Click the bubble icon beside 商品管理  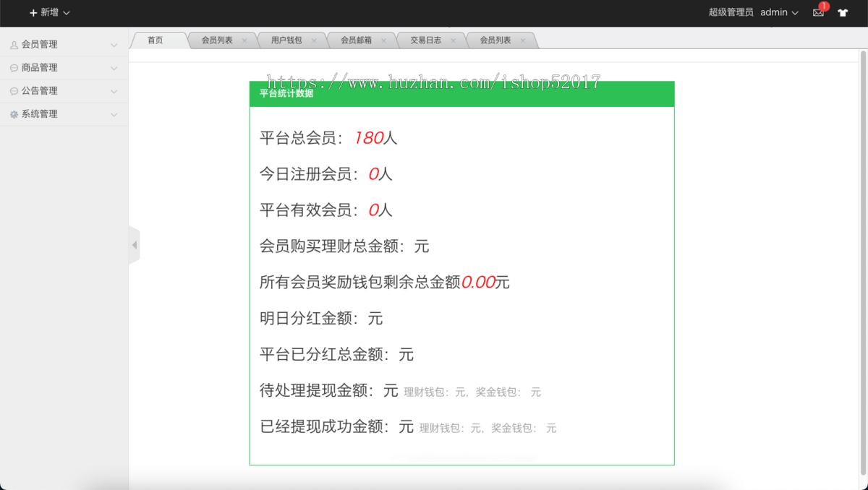coord(14,68)
